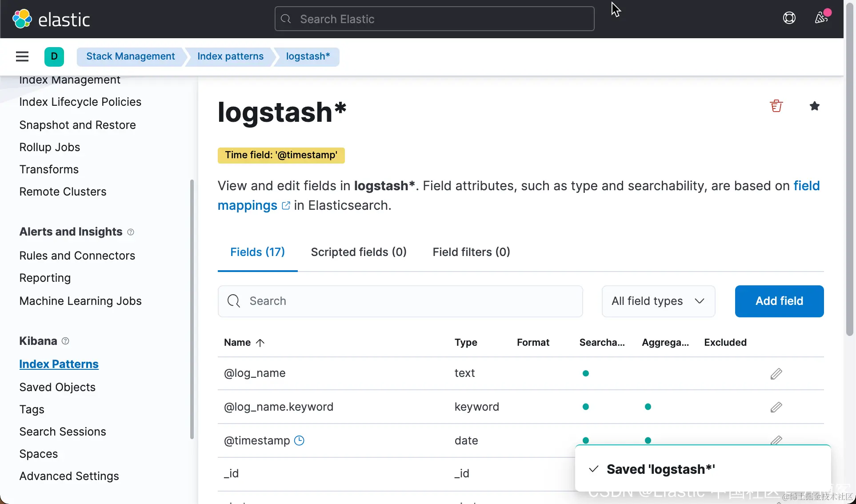This screenshot has width=856, height=504.
Task: Go to Stack Management breadcrumb
Action: coord(130,56)
